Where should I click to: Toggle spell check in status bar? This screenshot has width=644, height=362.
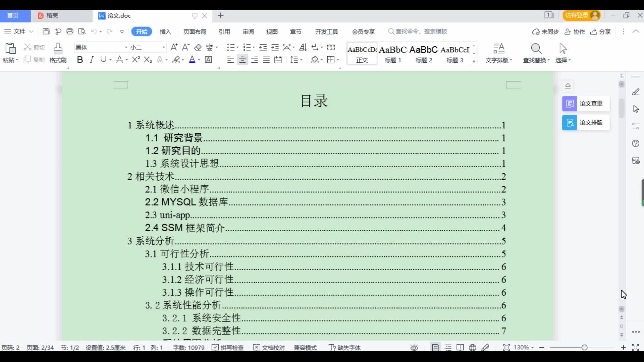pyautogui.click(x=228, y=348)
